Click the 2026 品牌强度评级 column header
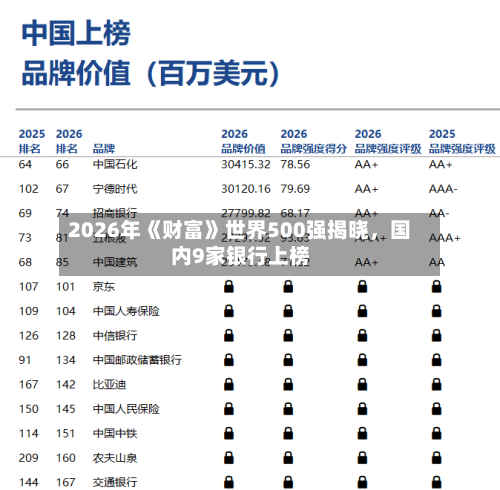Image resolution: width=500 pixels, height=490 pixels. (x=388, y=141)
